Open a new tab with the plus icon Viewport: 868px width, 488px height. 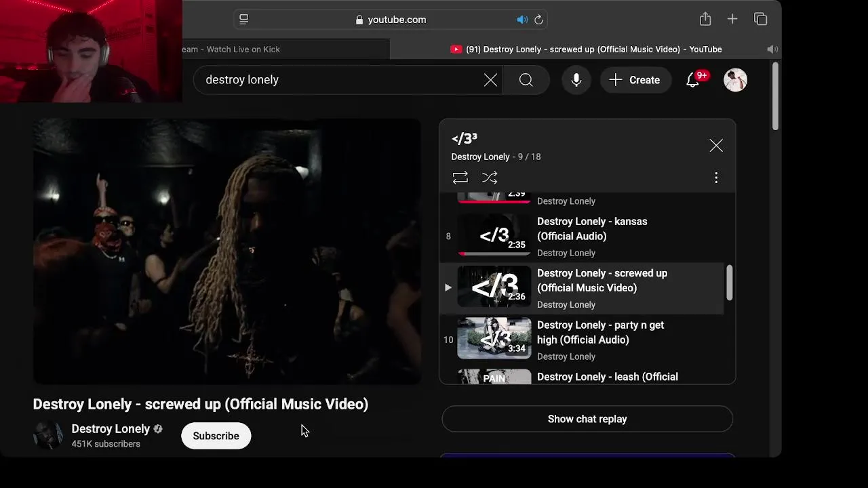coord(732,19)
